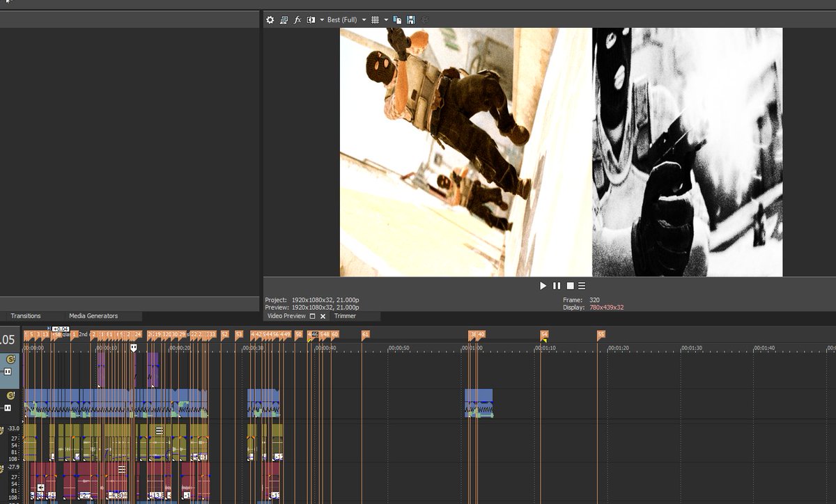Adjust first video track compositing control

(8, 372)
